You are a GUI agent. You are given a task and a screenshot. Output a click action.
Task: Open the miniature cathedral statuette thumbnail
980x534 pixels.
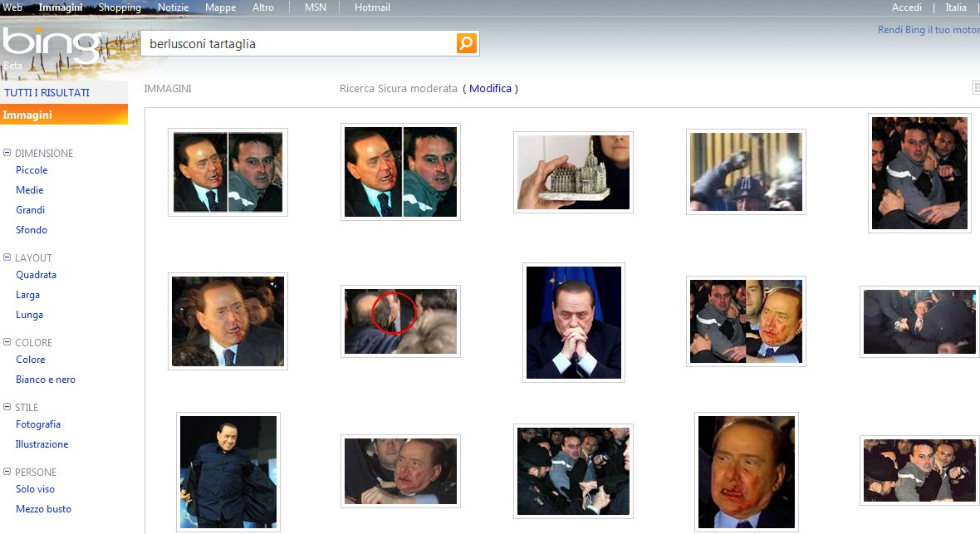(x=573, y=172)
